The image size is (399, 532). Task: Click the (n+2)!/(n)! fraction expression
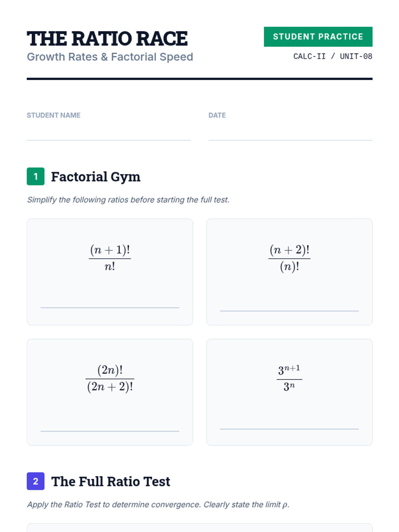click(x=289, y=258)
